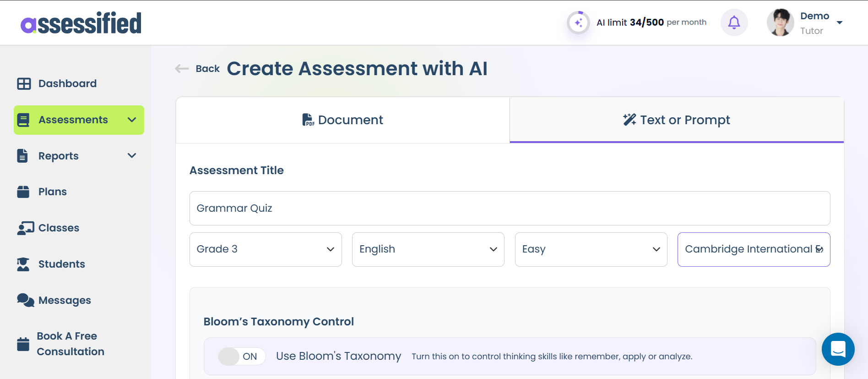Click the Students graduate icon
Screen dimensions: 868x379
[x=23, y=264]
